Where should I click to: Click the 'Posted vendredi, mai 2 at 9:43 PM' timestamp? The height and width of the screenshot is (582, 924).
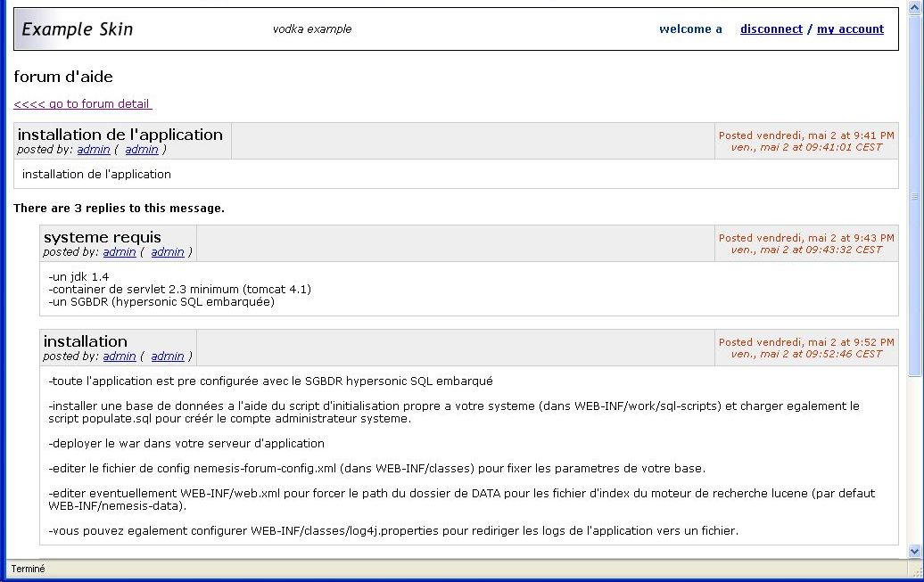pyautogui.click(x=806, y=238)
